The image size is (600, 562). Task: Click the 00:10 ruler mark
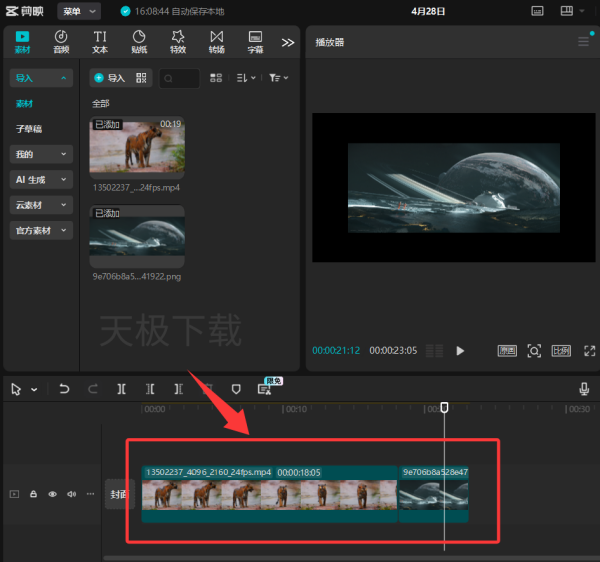[x=296, y=409]
